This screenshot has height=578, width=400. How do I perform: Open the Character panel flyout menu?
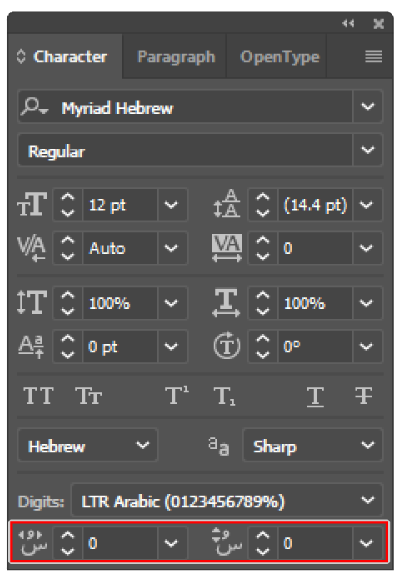point(373,56)
